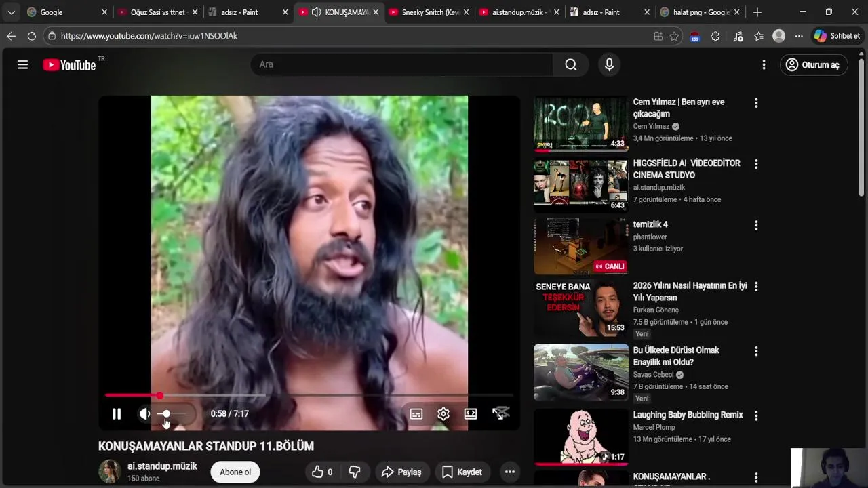Open the extension badge showing 157

click(x=694, y=37)
